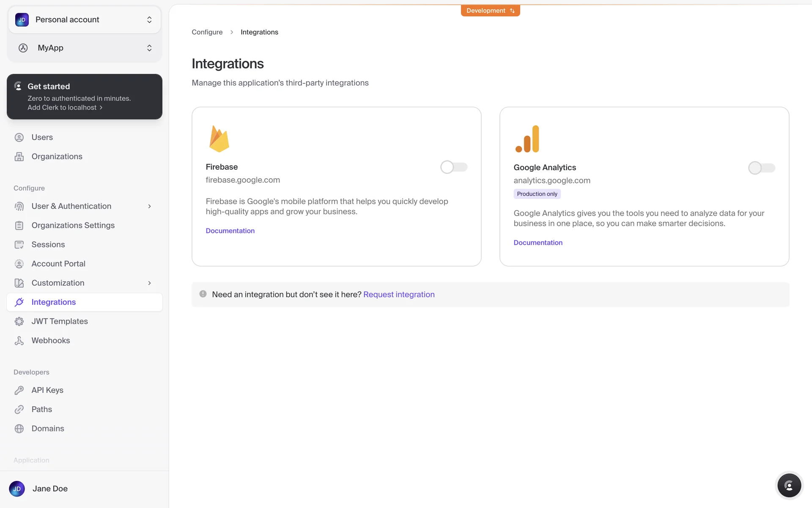Screen dimensions: 812x508
Task: Click the Users sidebar icon
Action: 19,137
